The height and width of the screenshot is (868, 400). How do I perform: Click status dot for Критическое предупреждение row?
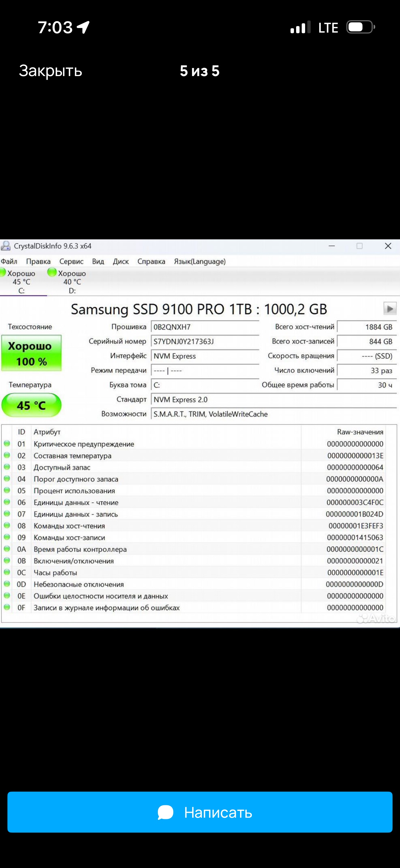point(7,443)
